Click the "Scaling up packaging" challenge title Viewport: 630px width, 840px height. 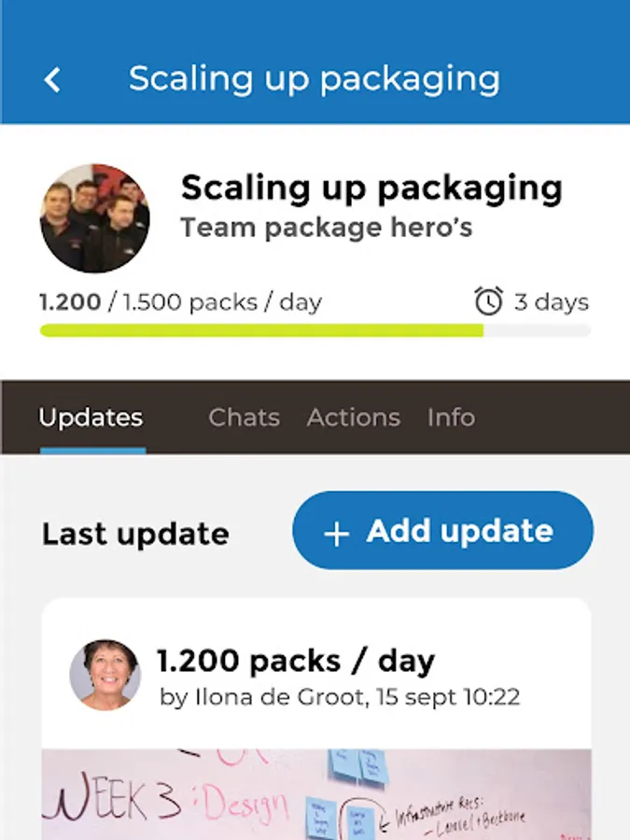pyautogui.click(x=371, y=188)
